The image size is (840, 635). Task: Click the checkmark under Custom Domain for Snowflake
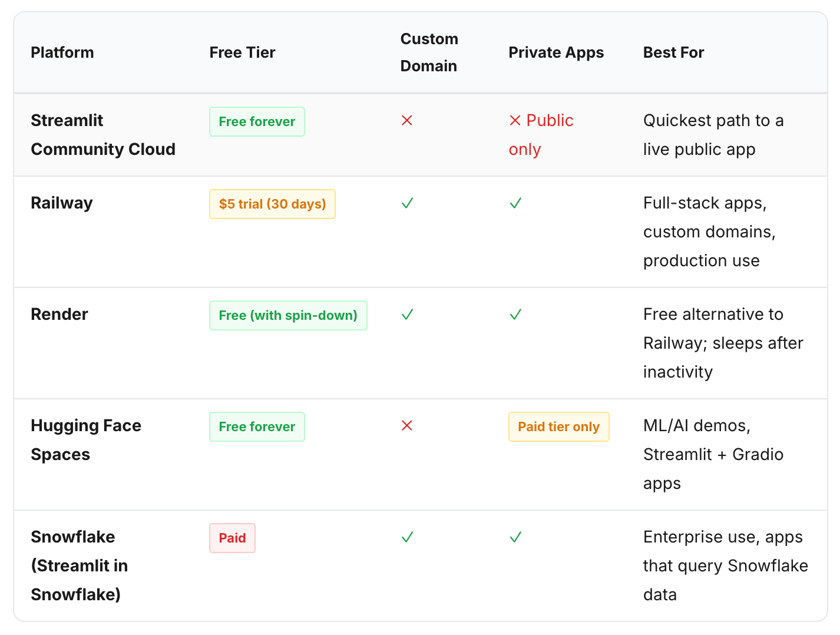tap(407, 537)
